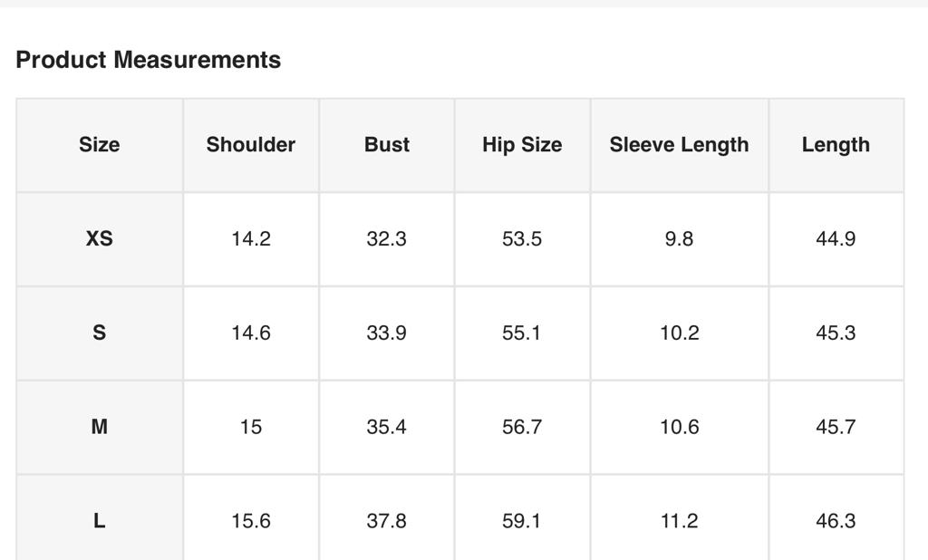Select M shoulder value 15
The width and height of the screenshot is (928, 560).
pos(251,427)
